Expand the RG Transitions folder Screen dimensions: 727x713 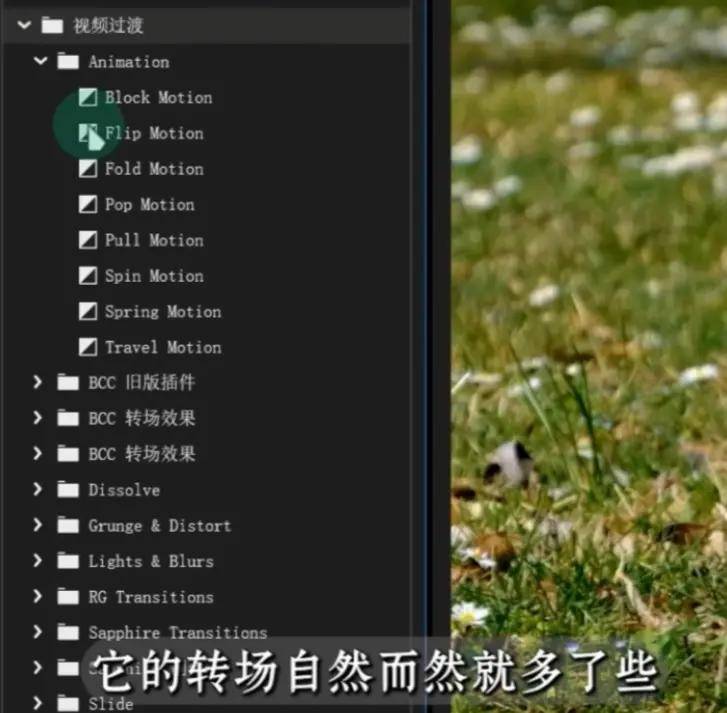click(x=38, y=597)
